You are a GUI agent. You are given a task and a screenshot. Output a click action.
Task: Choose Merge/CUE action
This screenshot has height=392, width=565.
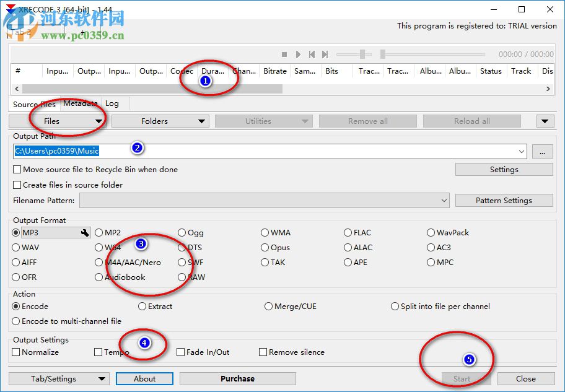(268, 307)
